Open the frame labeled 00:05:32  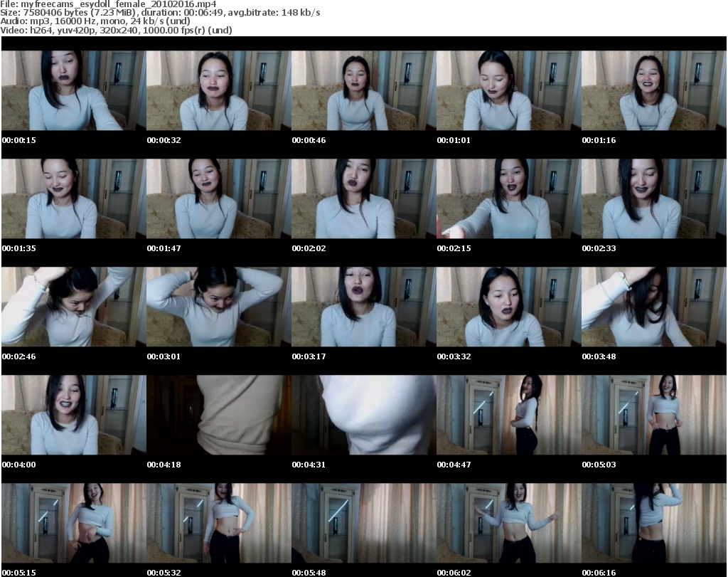(x=219, y=523)
